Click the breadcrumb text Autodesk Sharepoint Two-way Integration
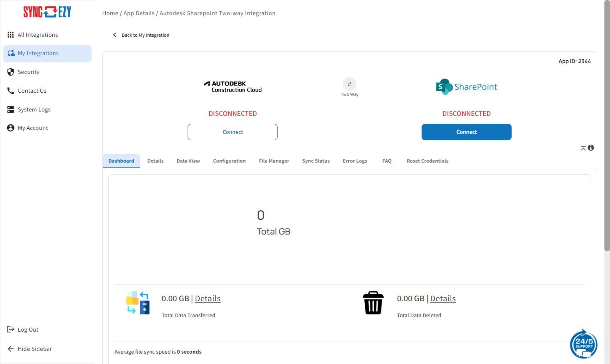This screenshot has width=610, height=364. (218, 13)
